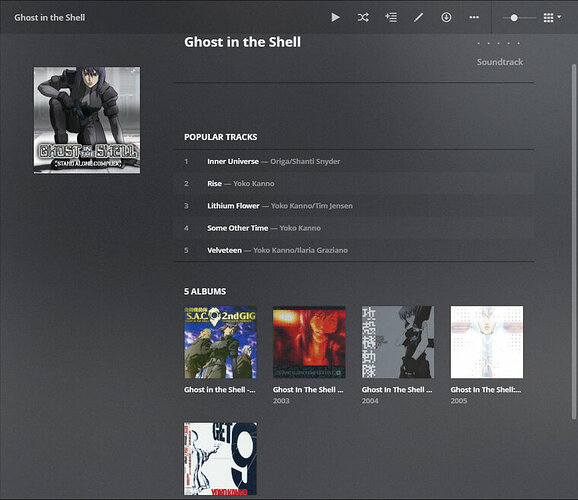Click the first album title 'Ghost in the Shell -...'
Viewport: 578px width, 500px height.
tap(220, 390)
